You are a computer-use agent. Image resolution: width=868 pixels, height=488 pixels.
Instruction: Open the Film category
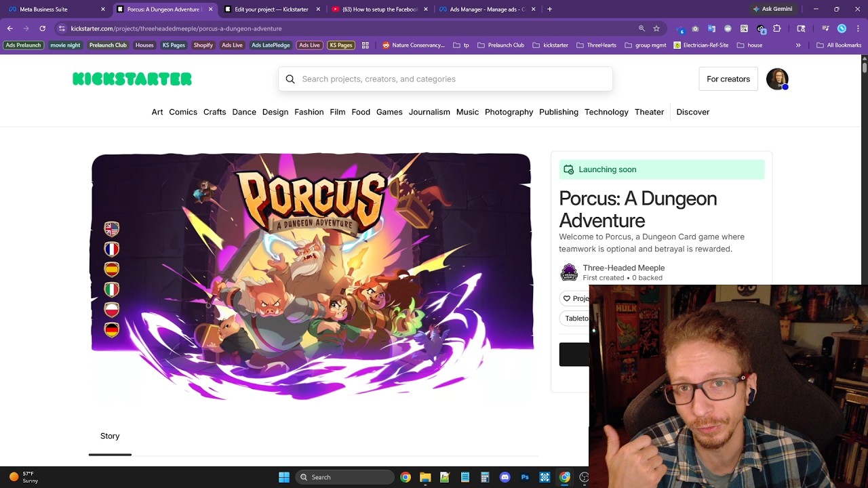click(x=338, y=112)
